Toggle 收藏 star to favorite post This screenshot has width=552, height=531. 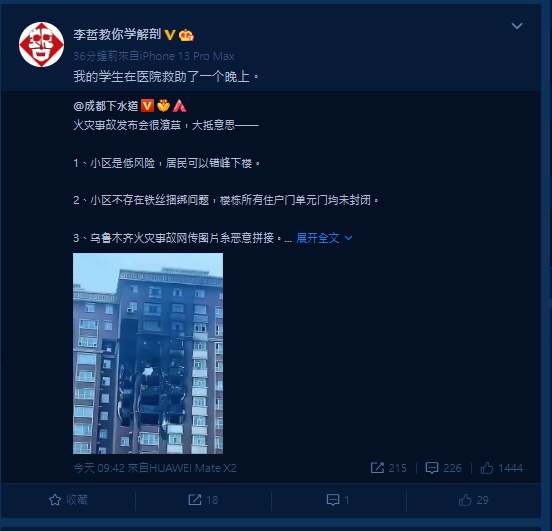68,500
